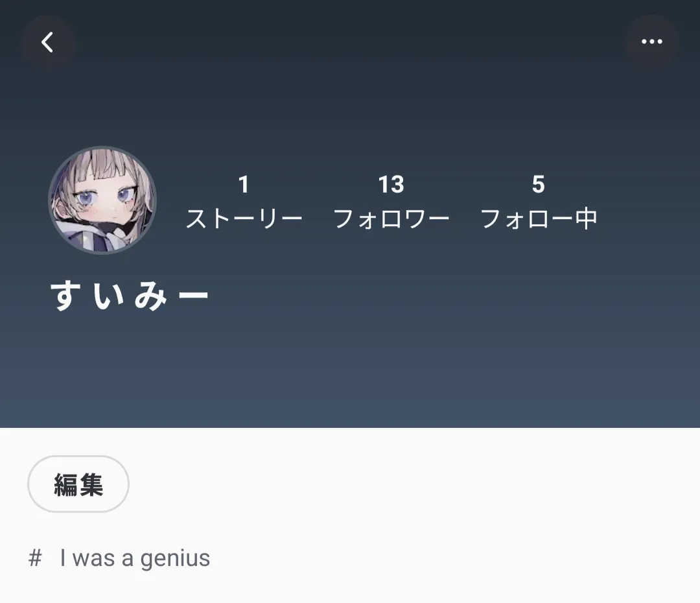Tap blank space right of フォロー中 label
This screenshot has height=603, width=700.
point(647,219)
